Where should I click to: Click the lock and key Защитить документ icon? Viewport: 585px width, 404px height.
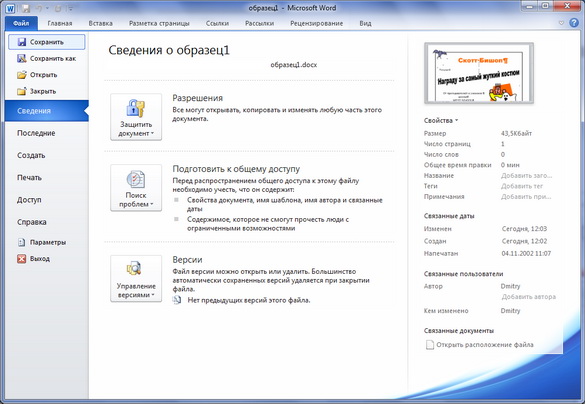135,109
